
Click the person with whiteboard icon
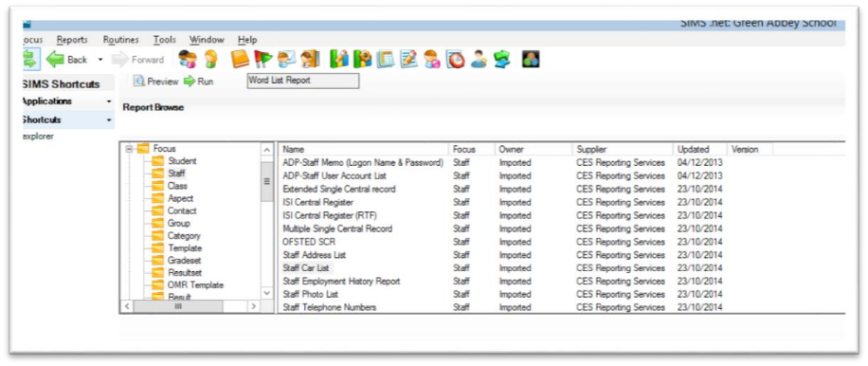[286, 59]
